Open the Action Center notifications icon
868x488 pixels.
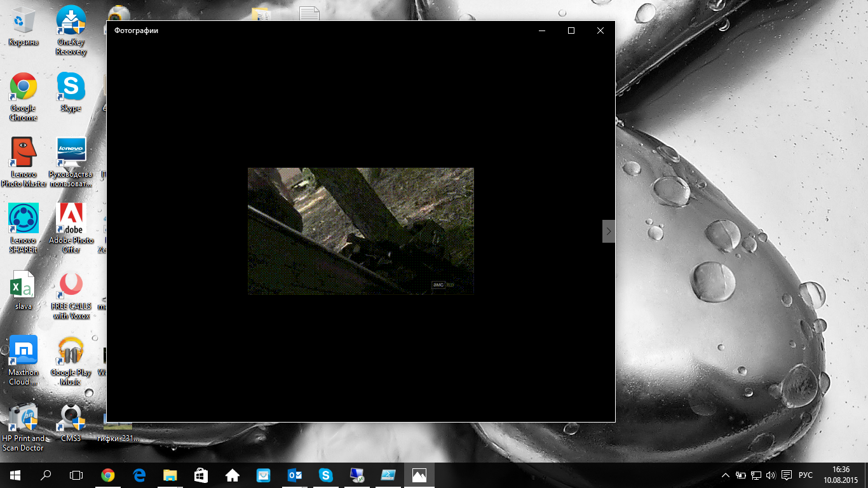click(x=787, y=475)
